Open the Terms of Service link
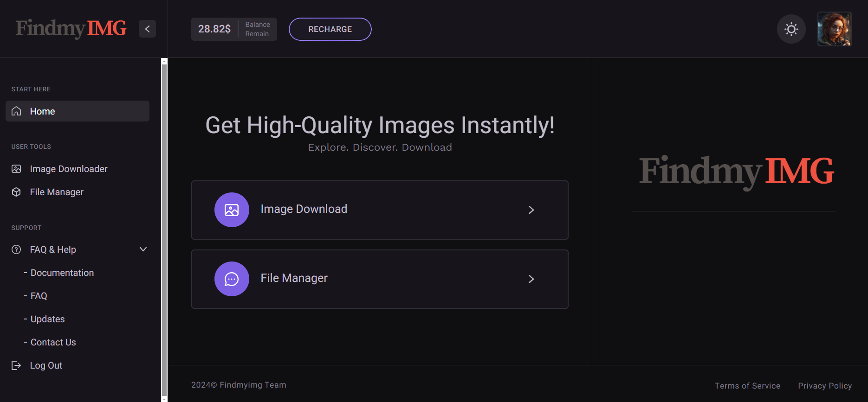Image resolution: width=868 pixels, height=402 pixels. click(747, 386)
